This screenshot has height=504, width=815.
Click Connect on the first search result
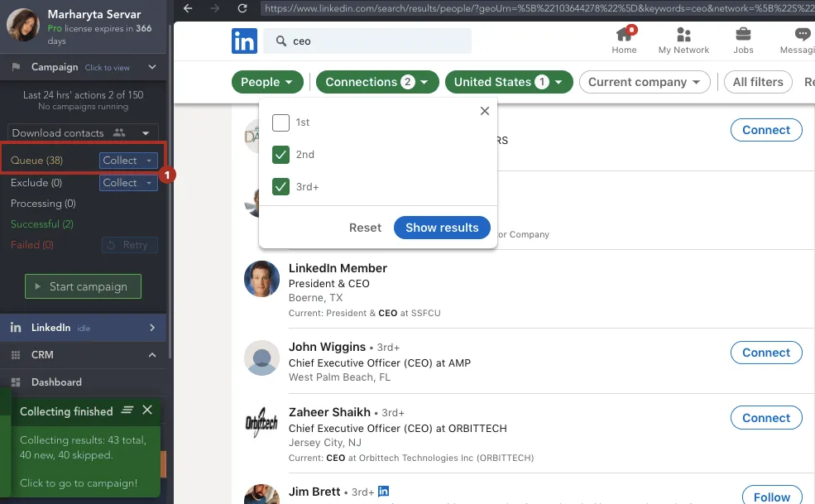click(x=766, y=130)
